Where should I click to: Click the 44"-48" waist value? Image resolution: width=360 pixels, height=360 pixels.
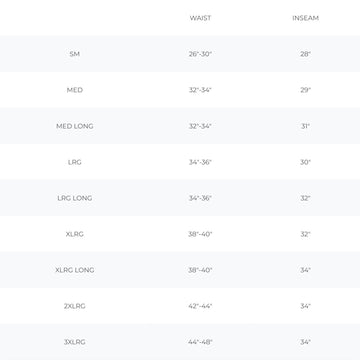(x=200, y=342)
